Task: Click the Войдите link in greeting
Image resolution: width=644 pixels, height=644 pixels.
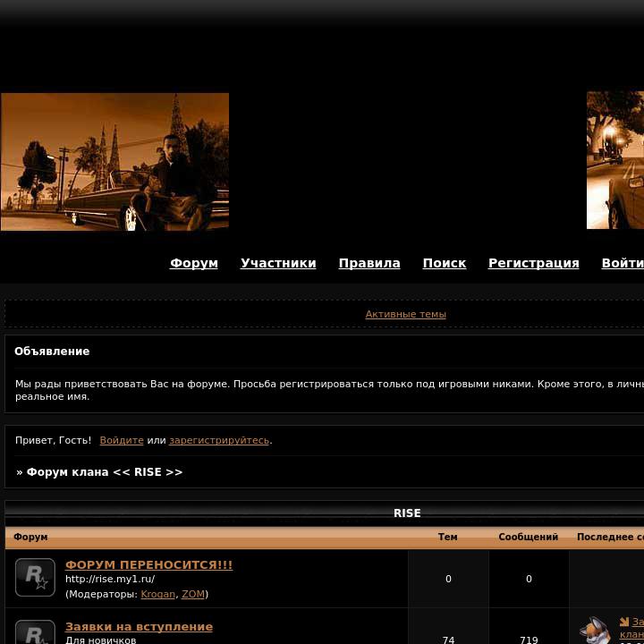Action: (122, 440)
